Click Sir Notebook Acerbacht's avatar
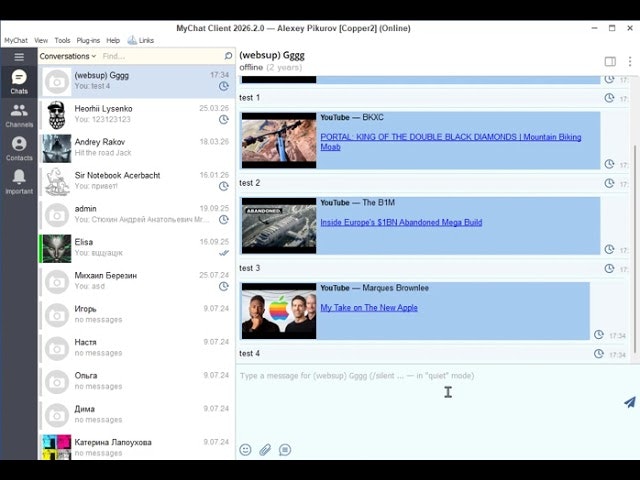The height and width of the screenshot is (480, 640). tap(57, 182)
